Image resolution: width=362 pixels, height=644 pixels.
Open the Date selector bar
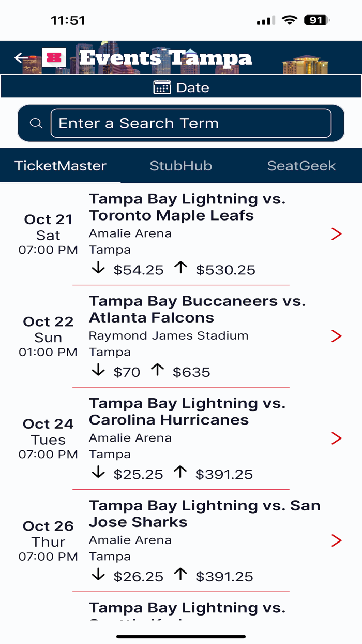point(181,87)
